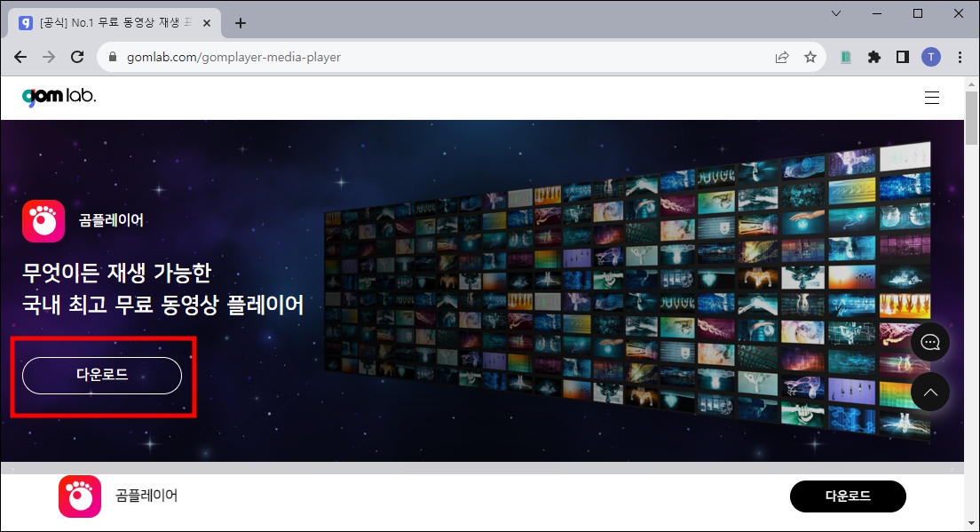Image resolution: width=980 pixels, height=532 pixels.
Task: Click the GOM Player paw icon in bottom bar
Action: tap(80, 496)
